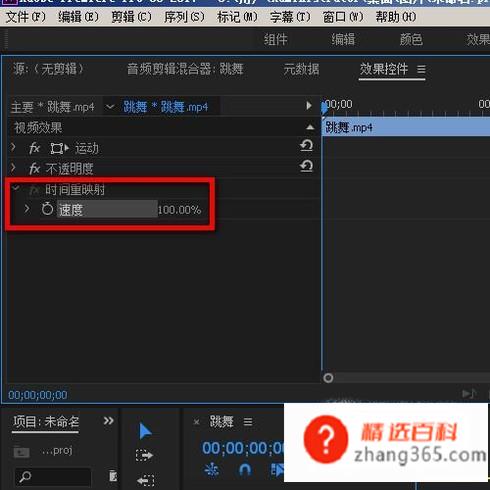Screen dimensions: 490x490
Task: Select the 项目: 未命名 panel tab
Action: (46, 422)
